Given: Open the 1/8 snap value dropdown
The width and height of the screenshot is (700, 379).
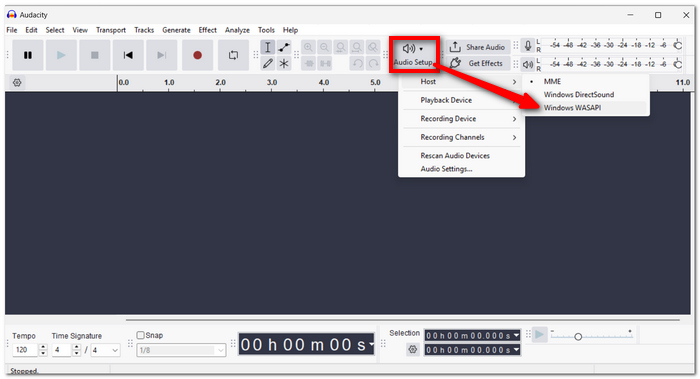Looking at the screenshot, I should (x=181, y=350).
